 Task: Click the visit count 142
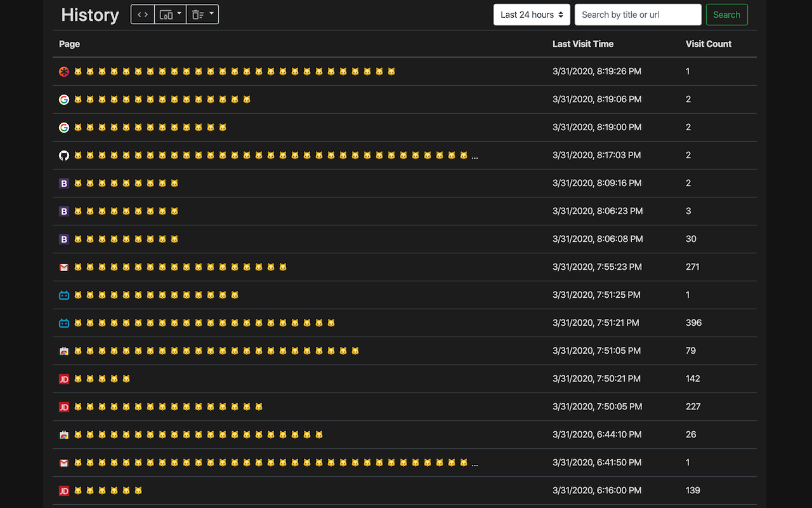(x=693, y=379)
